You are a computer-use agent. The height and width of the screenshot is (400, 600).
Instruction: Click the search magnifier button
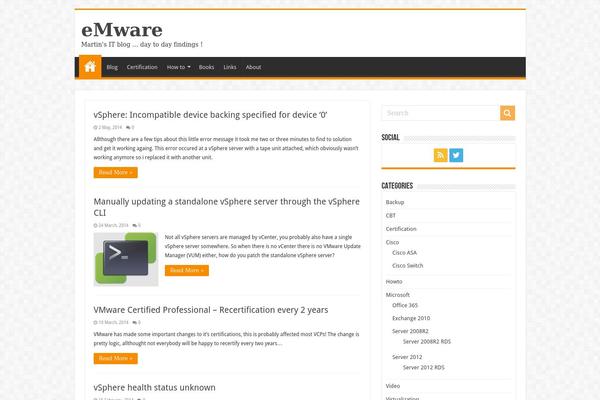click(x=507, y=113)
